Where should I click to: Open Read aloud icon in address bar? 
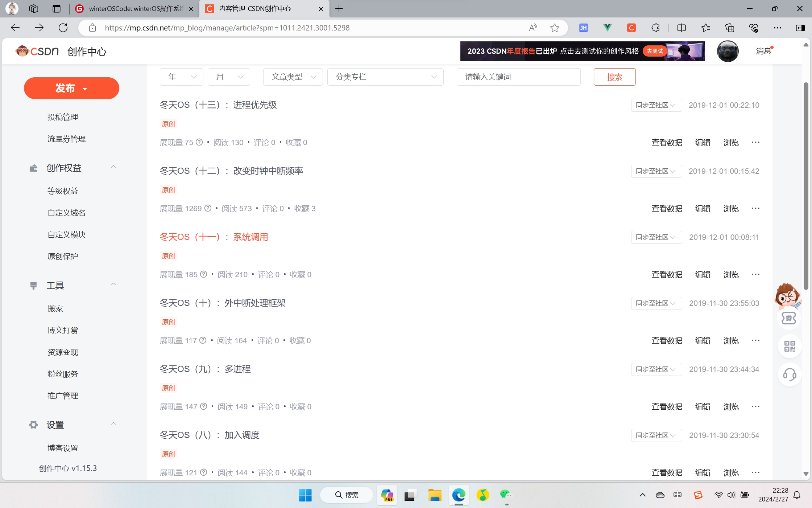pos(533,28)
